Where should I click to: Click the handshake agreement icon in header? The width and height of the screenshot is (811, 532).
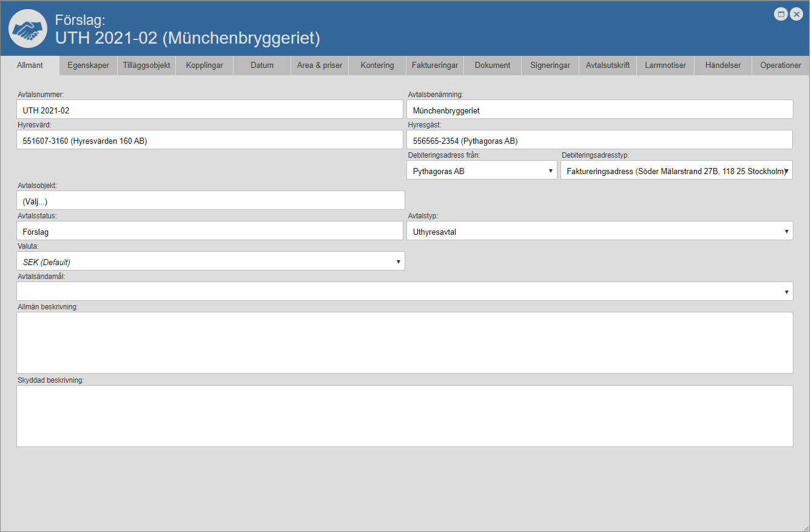tap(28, 29)
